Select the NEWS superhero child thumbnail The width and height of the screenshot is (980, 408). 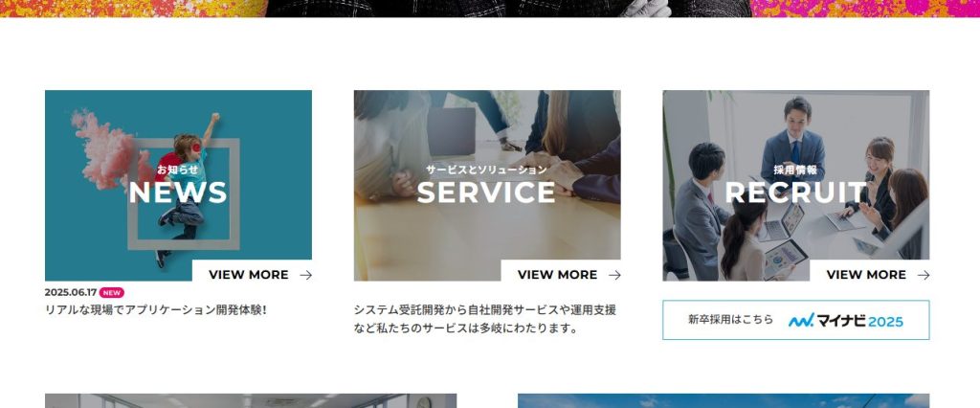click(178, 186)
